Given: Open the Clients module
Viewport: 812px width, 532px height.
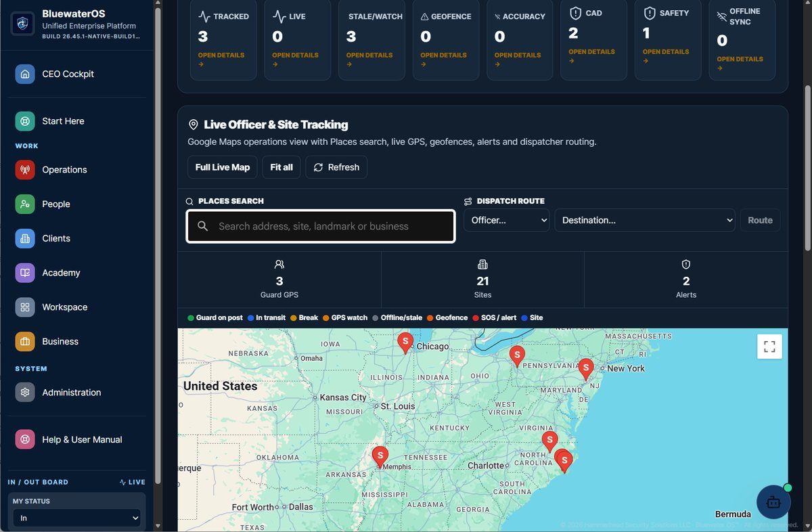Looking at the screenshot, I should click(x=80, y=238).
